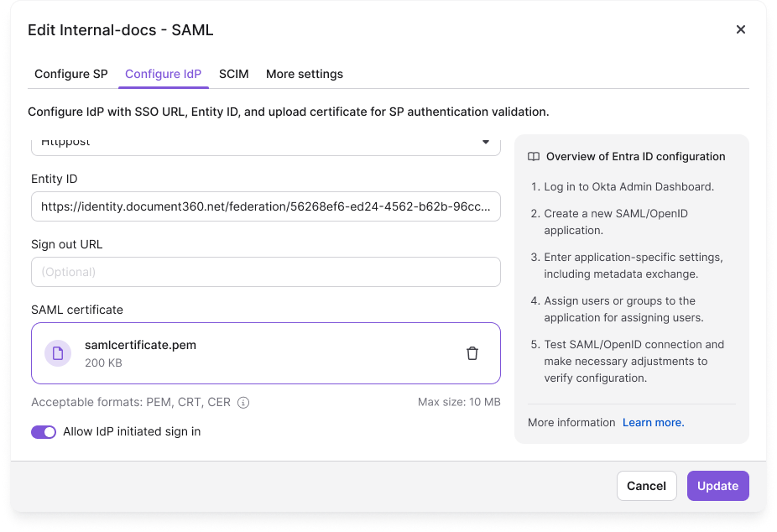Open the Learn more link
Image resolution: width=777 pixels, height=532 pixels.
pos(653,423)
